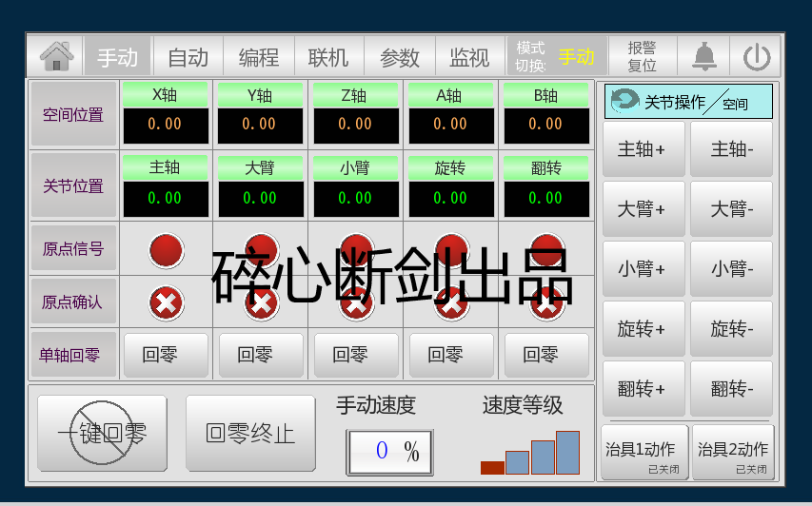Screen dimensions: 812x506
Task: Click the alarm bell icon
Action: [x=704, y=56]
